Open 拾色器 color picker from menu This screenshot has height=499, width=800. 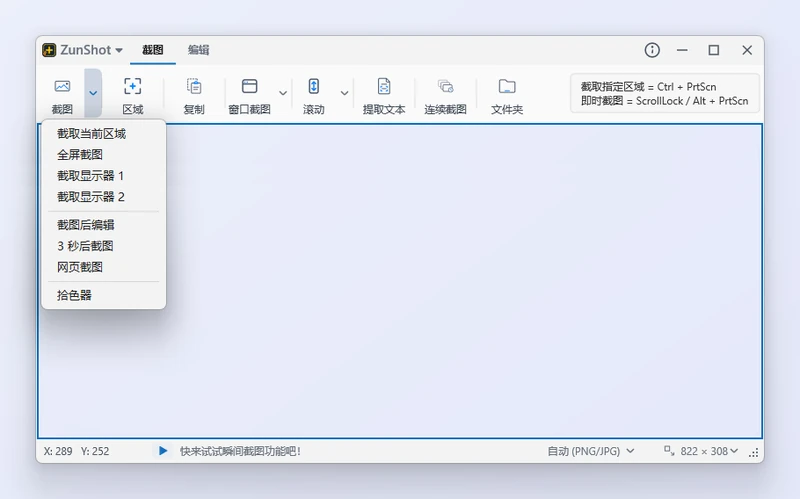104,295
